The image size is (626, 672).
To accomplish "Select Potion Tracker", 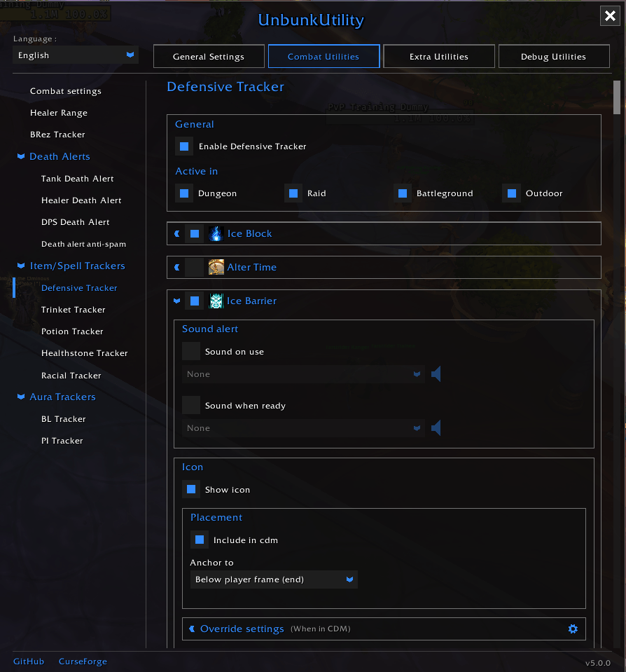I will [x=72, y=331].
